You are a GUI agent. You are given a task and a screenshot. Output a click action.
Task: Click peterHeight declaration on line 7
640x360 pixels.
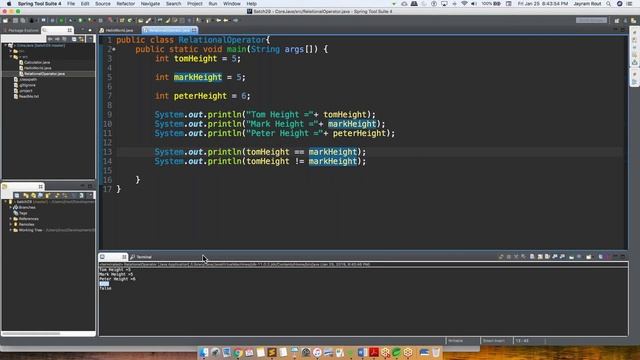pyautogui.click(x=200, y=96)
